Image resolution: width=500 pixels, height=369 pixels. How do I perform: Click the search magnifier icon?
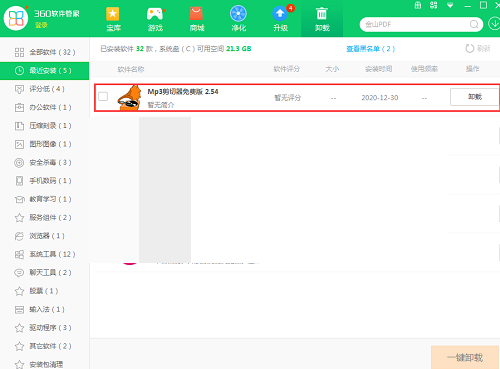[474, 24]
